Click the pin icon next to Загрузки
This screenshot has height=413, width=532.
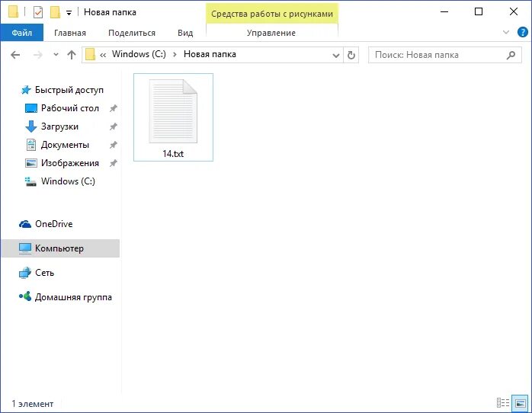click(114, 126)
